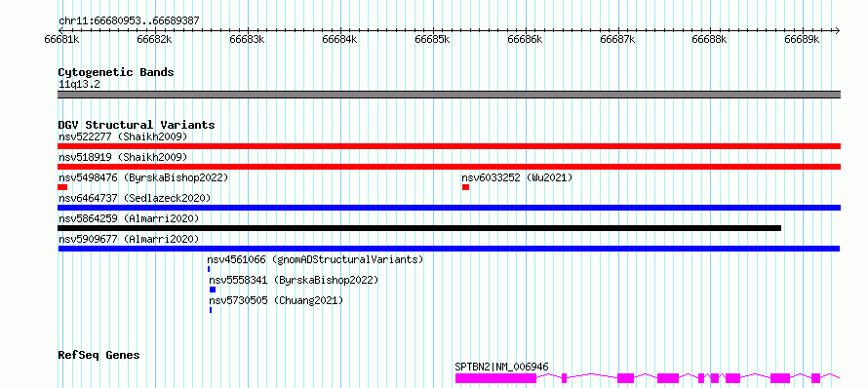Select the black bar of nsv5864259

pos(419,228)
